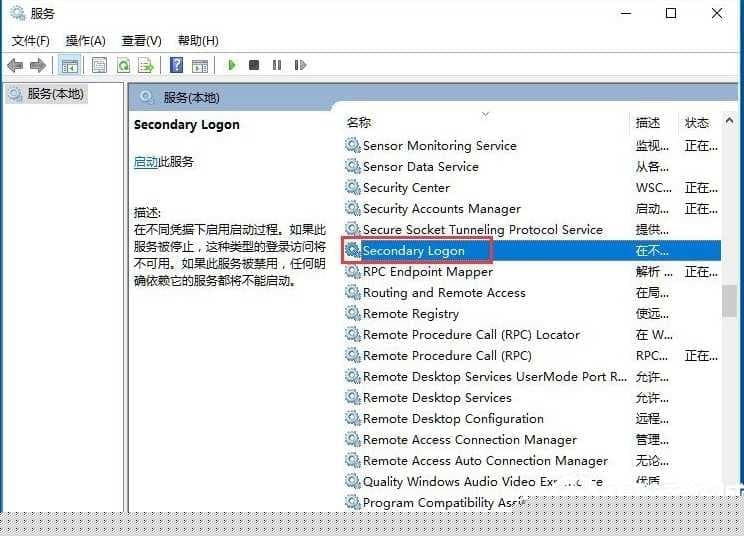Select Remote Desktop Services UserMode Port R...
Image resolution: width=744 pixels, height=536 pixels.
[x=495, y=377]
